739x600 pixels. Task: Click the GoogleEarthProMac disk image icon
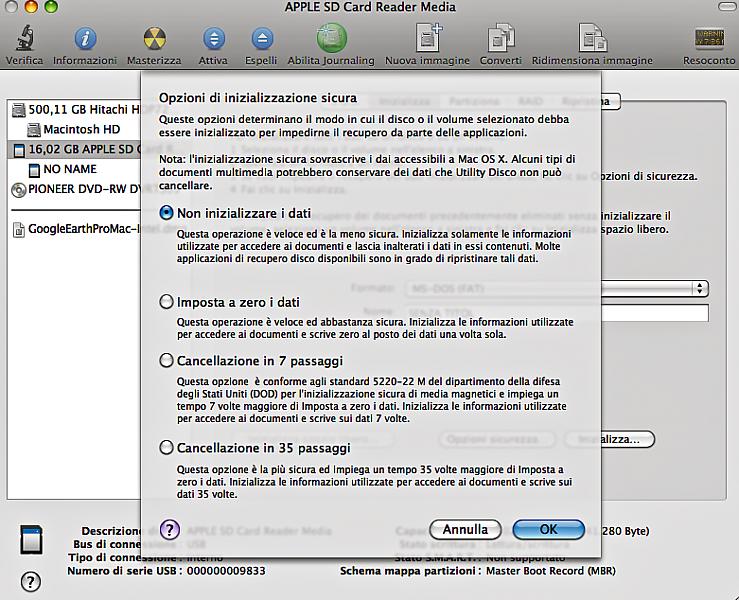18,230
